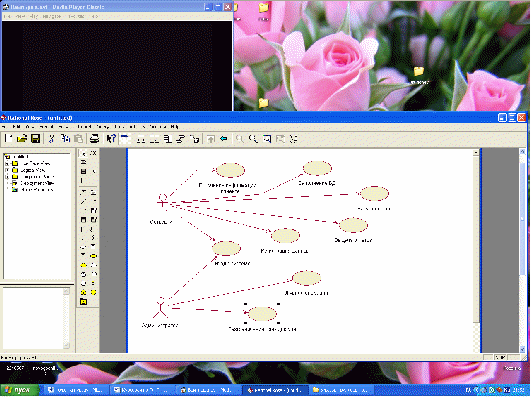Open the Help menu in Rational Rose
The height and width of the screenshot is (397, 531).
pos(174,127)
